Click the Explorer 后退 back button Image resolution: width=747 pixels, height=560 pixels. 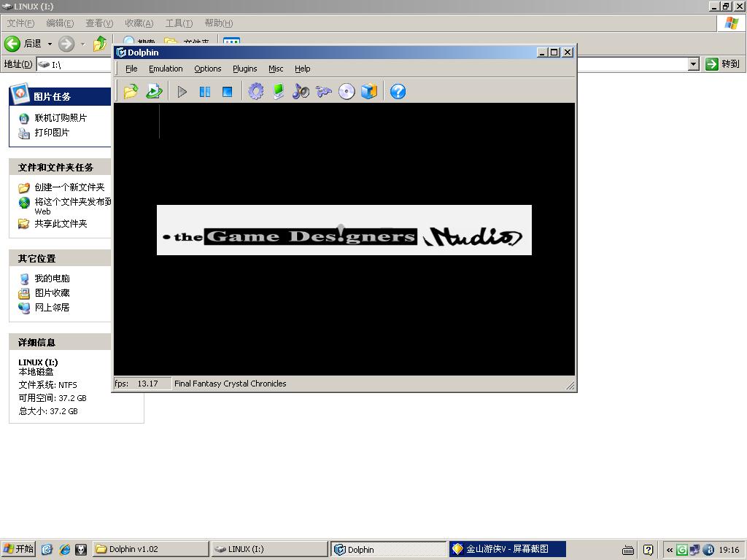(x=23, y=44)
